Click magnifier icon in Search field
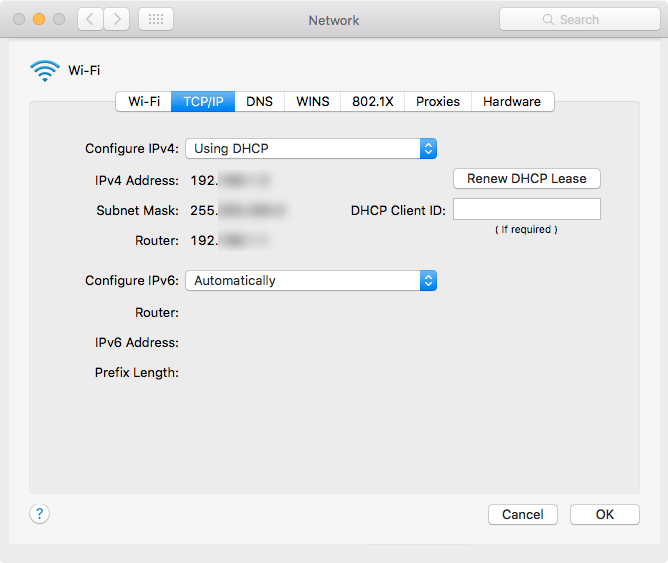The height and width of the screenshot is (563, 668). pyautogui.click(x=548, y=20)
